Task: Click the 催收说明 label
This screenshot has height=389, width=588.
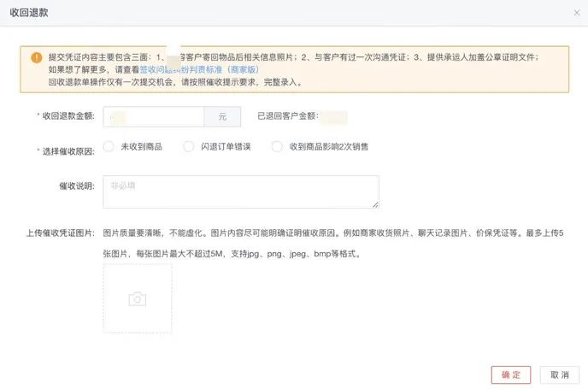Action: pos(76,186)
